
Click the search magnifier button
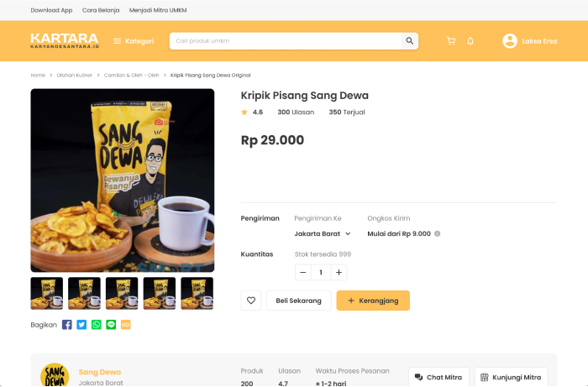click(410, 41)
